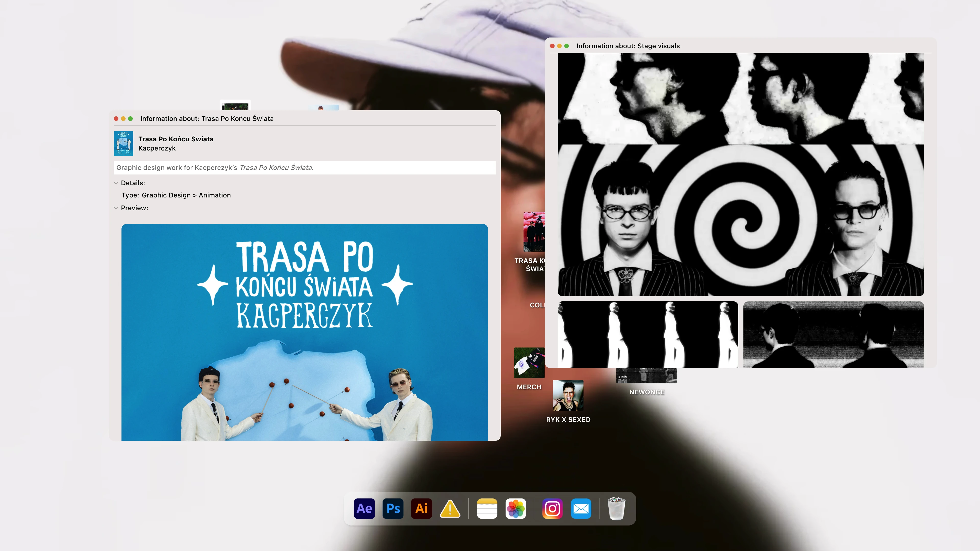Collapse the Preview section

[116, 208]
